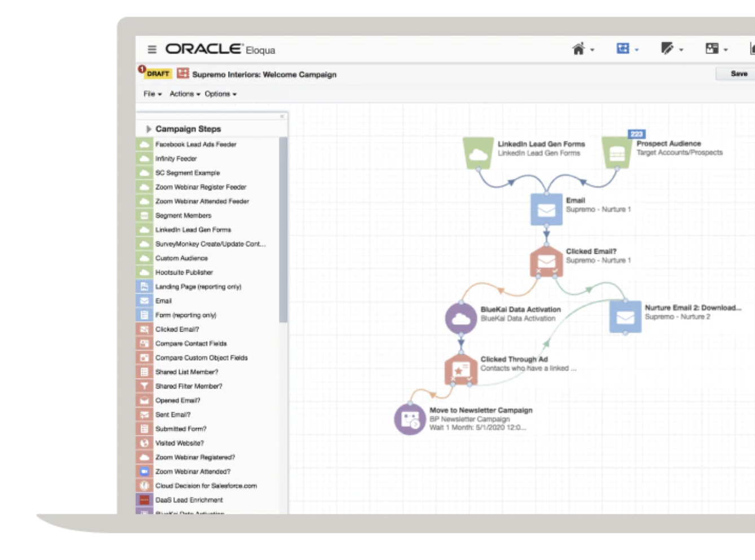
Task: Select the SC Segment Example icon
Action: pos(144,173)
